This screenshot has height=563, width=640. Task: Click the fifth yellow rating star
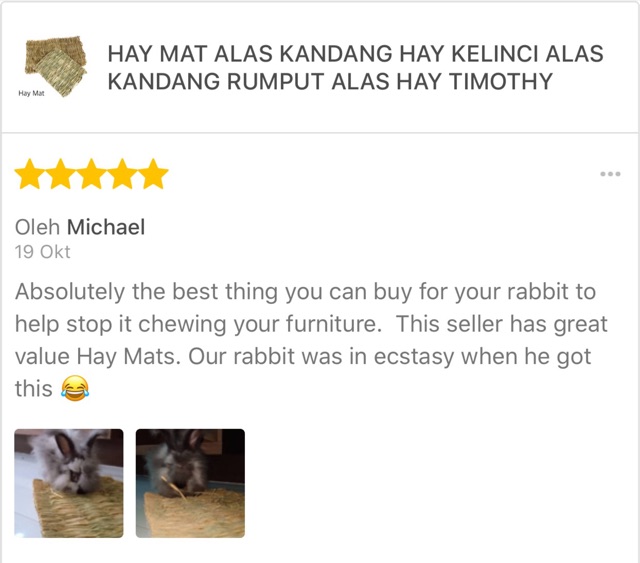point(153,174)
